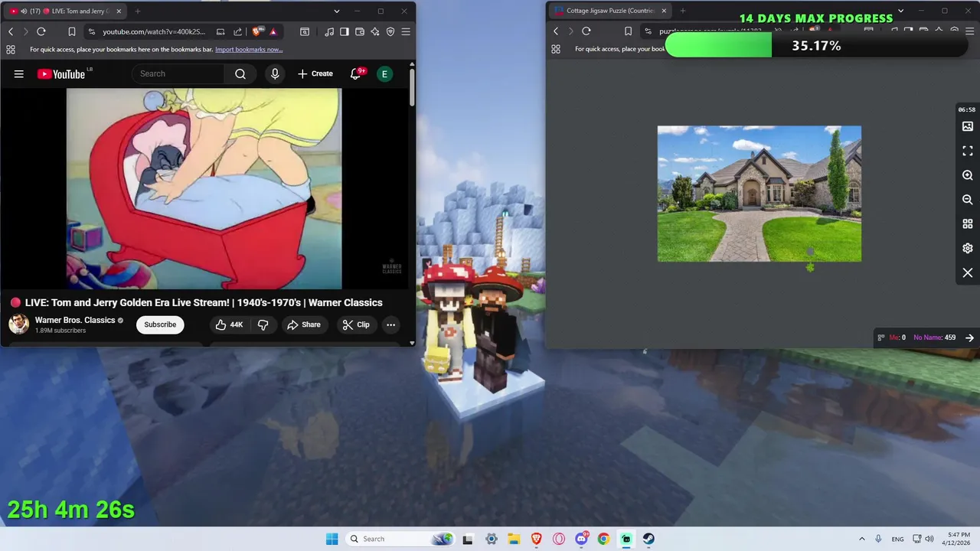Screen dimensions: 980x551
Task: Open Warner Bros. Classics channel avatar
Action: coord(19,324)
